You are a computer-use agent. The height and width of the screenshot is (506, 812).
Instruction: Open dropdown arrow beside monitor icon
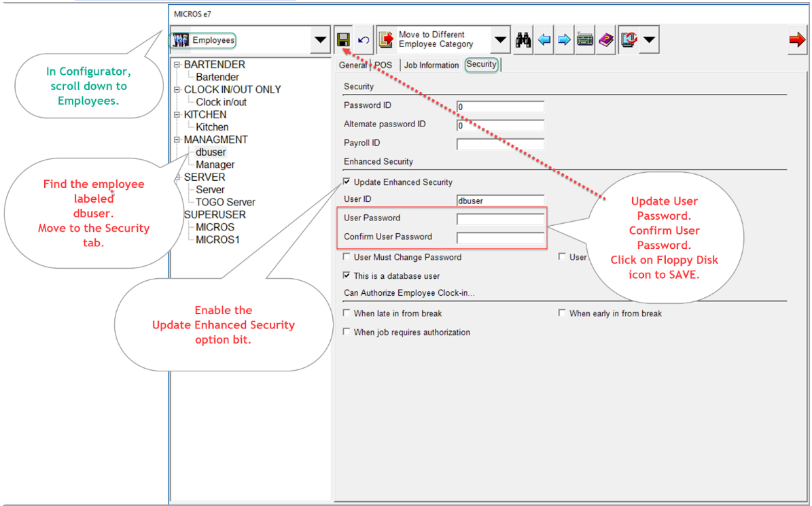click(x=649, y=39)
